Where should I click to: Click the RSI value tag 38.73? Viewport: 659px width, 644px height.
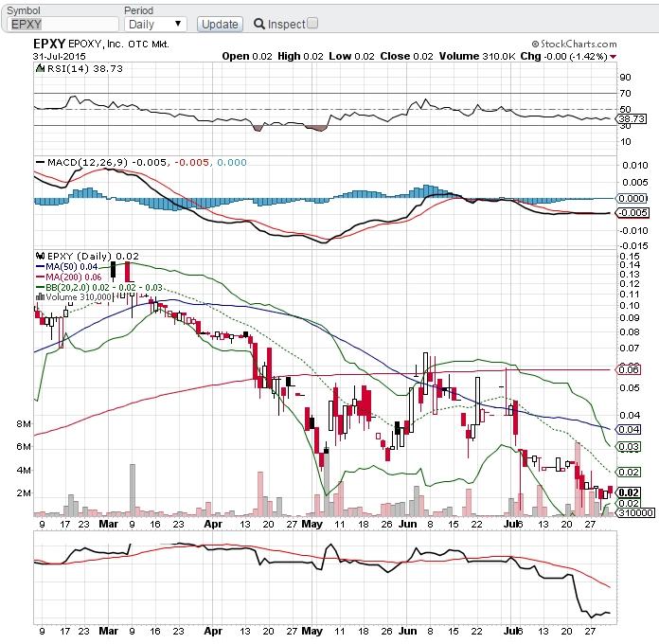[632, 119]
